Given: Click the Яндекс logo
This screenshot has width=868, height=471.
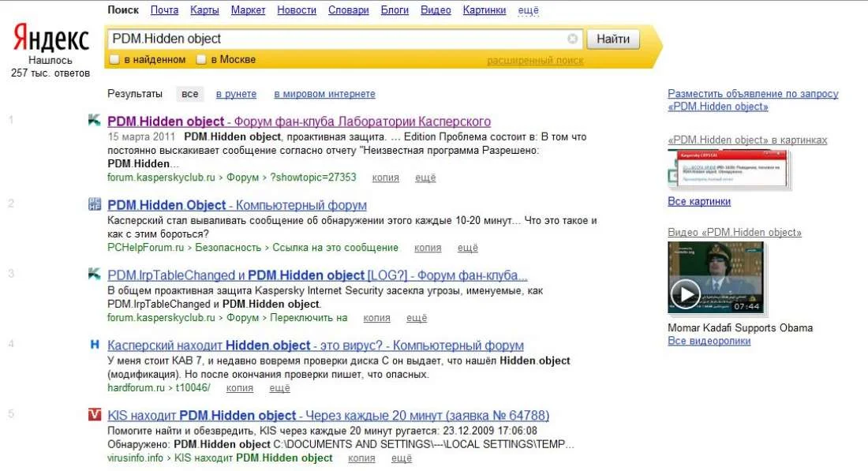Looking at the screenshot, I should [x=51, y=38].
